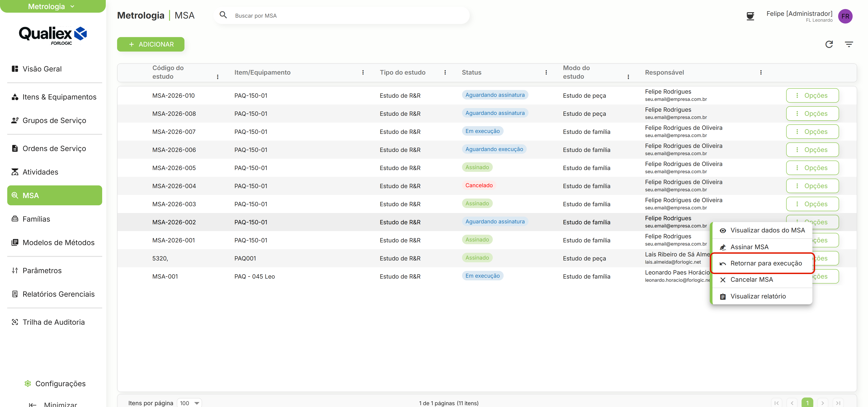Click the Buscar por MSA search field

pos(341,16)
